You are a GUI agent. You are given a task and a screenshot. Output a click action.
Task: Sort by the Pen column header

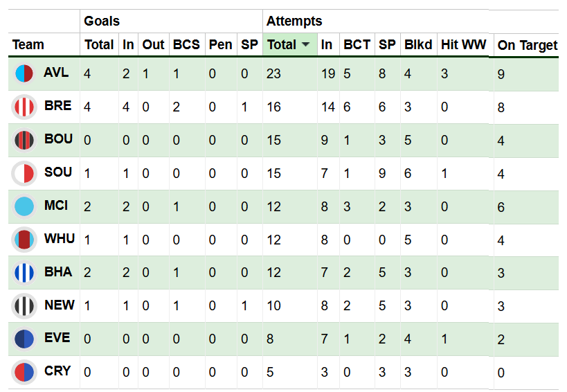[x=221, y=45]
